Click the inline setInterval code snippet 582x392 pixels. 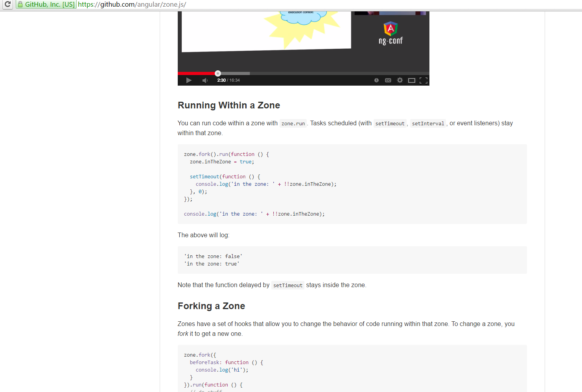tap(428, 123)
